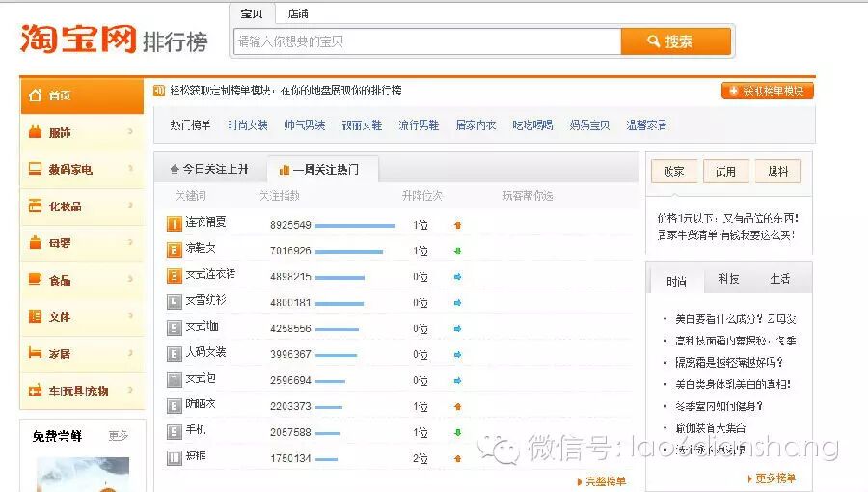Open the 冬季室内如何健身 article
Viewport: 868px width, 492px height.
pos(719,406)
